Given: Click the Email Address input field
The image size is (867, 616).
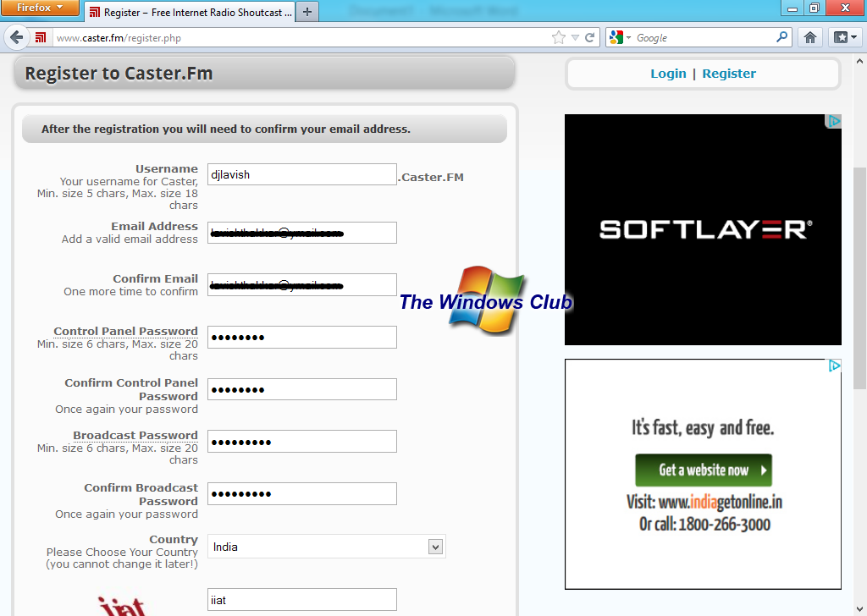Looking at the screenshot, I should pos(302,233).
